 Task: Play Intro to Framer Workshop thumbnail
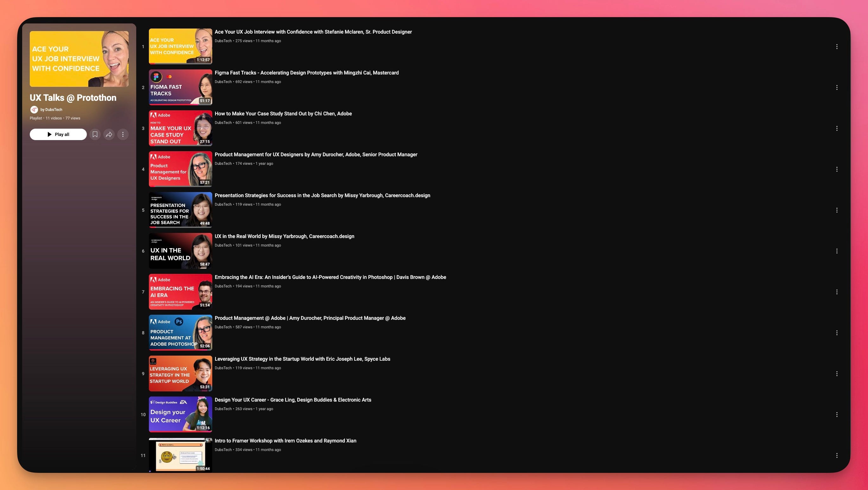point(181,455)
